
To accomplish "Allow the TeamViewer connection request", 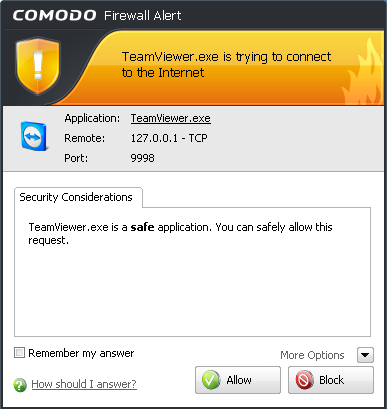I will pos(238,380).
